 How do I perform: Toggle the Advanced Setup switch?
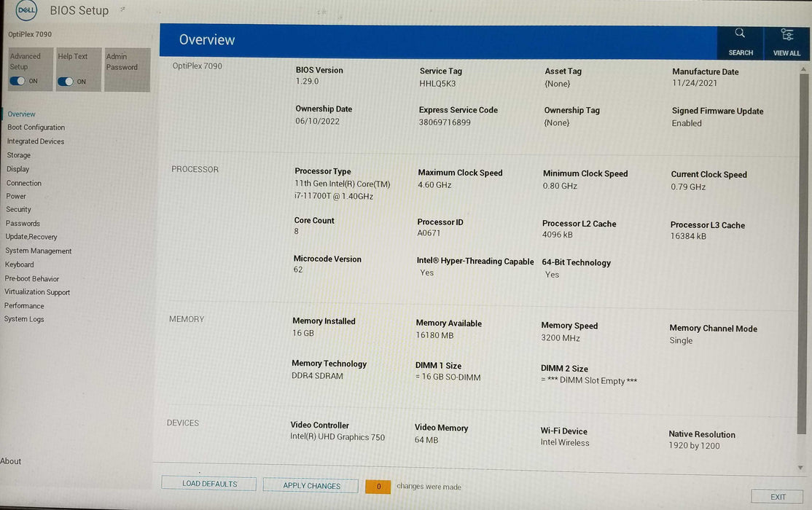(17, 81)
